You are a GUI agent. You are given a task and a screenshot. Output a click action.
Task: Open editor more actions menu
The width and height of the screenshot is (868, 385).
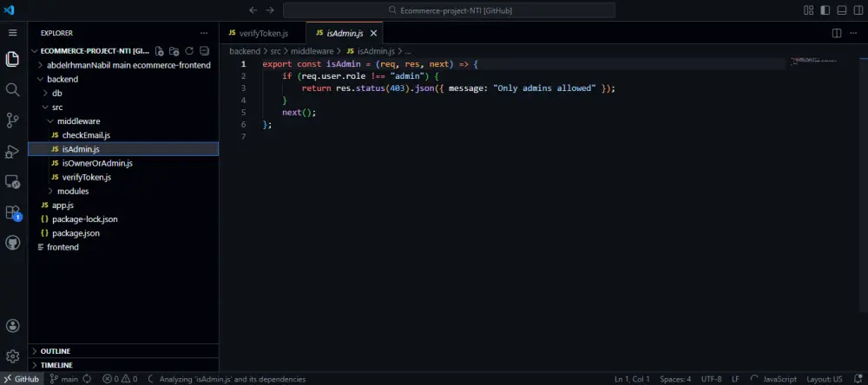pyautogui.click(x=853, y=33)
